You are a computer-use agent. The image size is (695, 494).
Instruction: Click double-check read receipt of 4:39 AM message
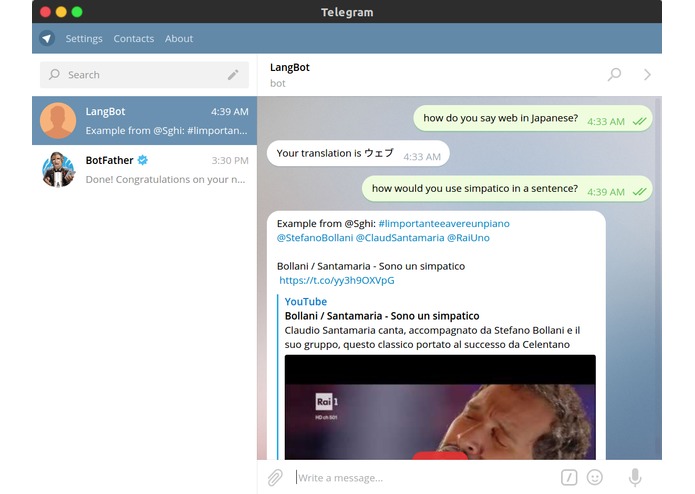click(639, 191)
